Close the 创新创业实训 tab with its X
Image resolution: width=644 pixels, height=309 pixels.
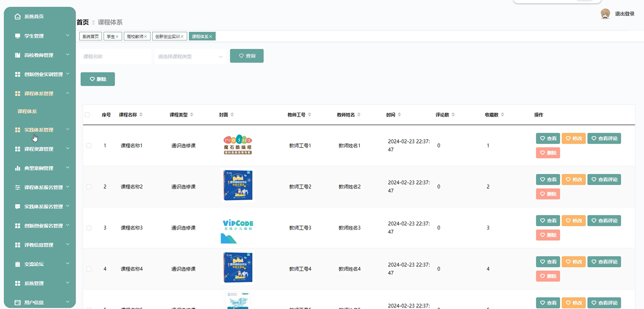(x=182, y=37)
